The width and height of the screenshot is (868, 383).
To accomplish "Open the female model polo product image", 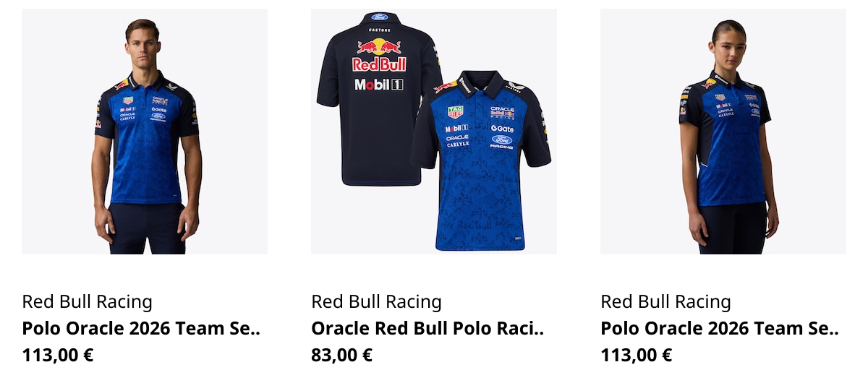I will point(723,132).
